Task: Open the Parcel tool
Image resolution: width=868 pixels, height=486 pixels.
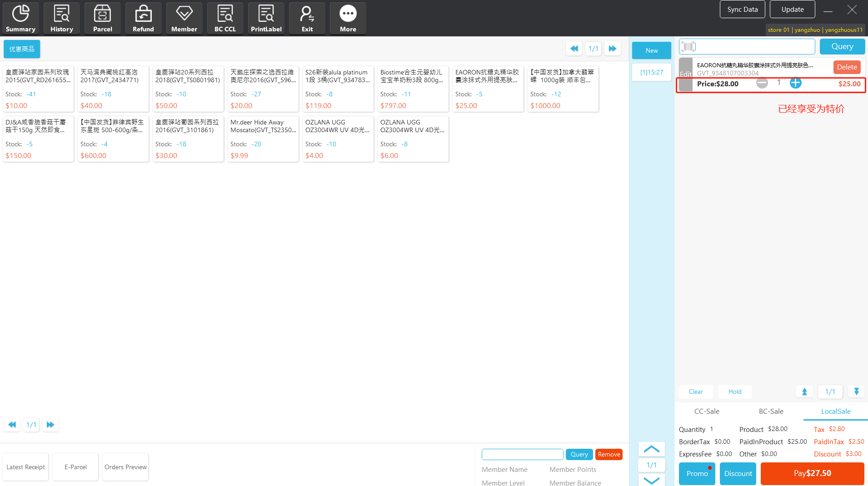Action: click(x=103, y=18)
